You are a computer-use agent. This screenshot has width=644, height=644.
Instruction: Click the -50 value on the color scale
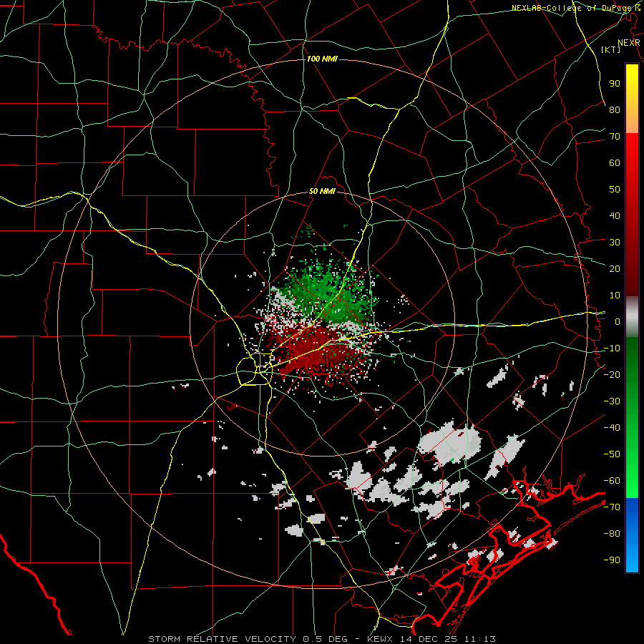coord(612,454)
